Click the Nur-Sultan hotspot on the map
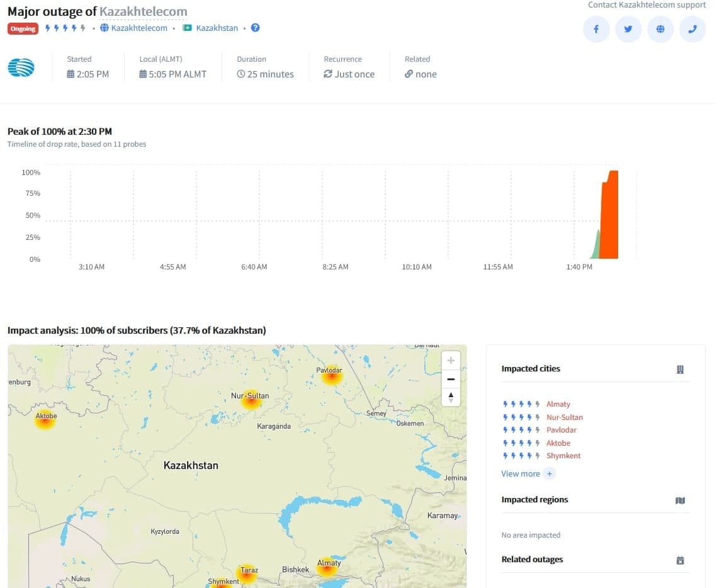 tap(251, 401)
